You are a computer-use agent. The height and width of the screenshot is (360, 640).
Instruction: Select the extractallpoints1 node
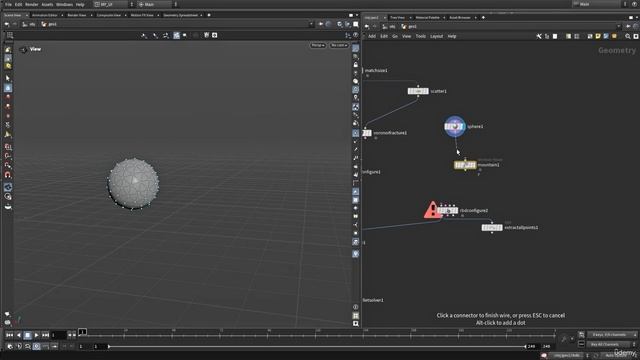[x=492, y=228]
